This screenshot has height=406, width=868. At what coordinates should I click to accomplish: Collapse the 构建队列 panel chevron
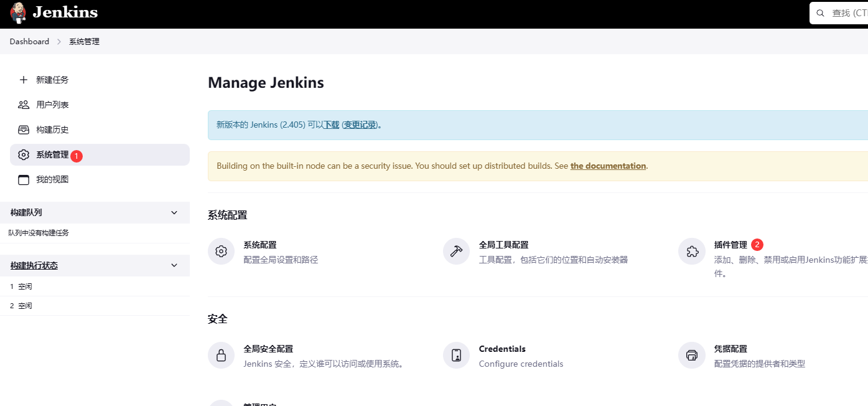tap(174, 213)
